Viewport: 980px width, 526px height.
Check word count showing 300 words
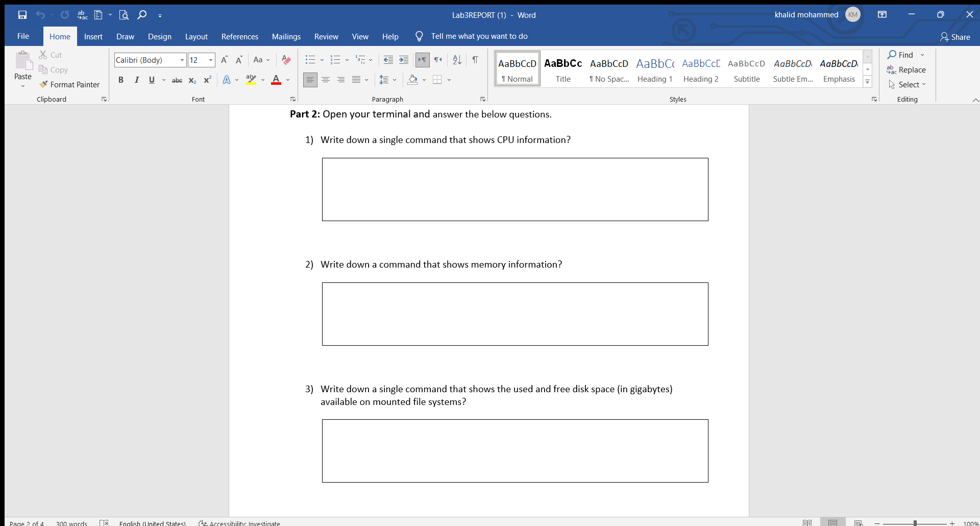71,523
